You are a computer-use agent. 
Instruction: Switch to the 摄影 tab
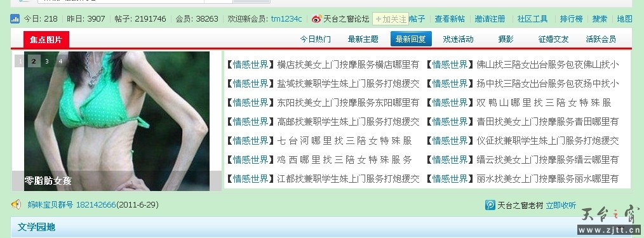point(506,39)
